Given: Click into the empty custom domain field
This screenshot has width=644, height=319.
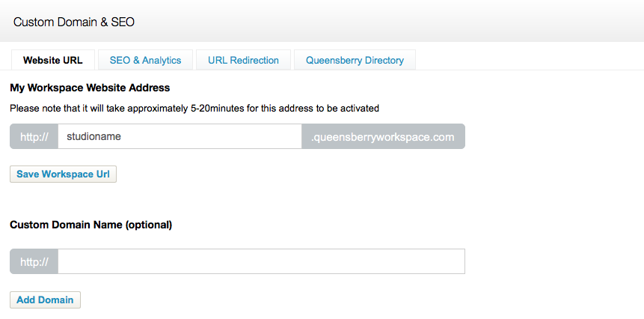Looking at the screenshot, I should click(261, 262).
